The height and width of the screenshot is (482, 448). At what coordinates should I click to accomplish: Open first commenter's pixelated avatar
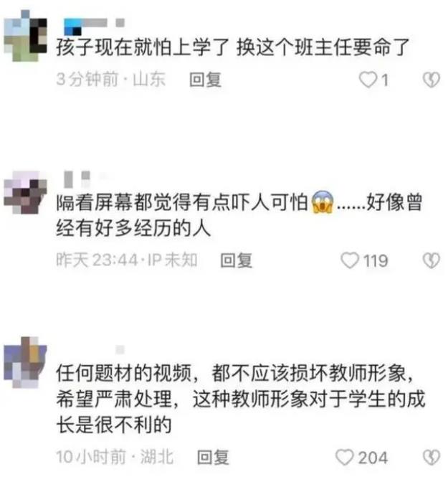click(x=25, y=35)
